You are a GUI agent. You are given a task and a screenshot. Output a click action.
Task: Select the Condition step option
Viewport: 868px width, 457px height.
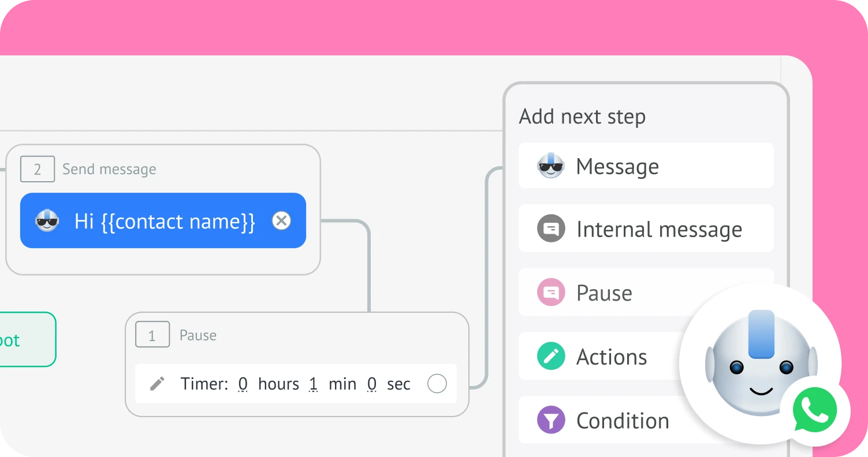[x=623, y=420]
